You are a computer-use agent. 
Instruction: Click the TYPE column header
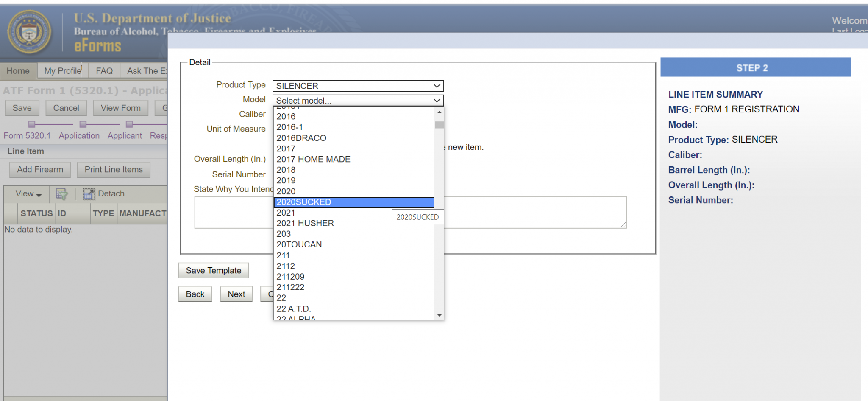point(103,213)
